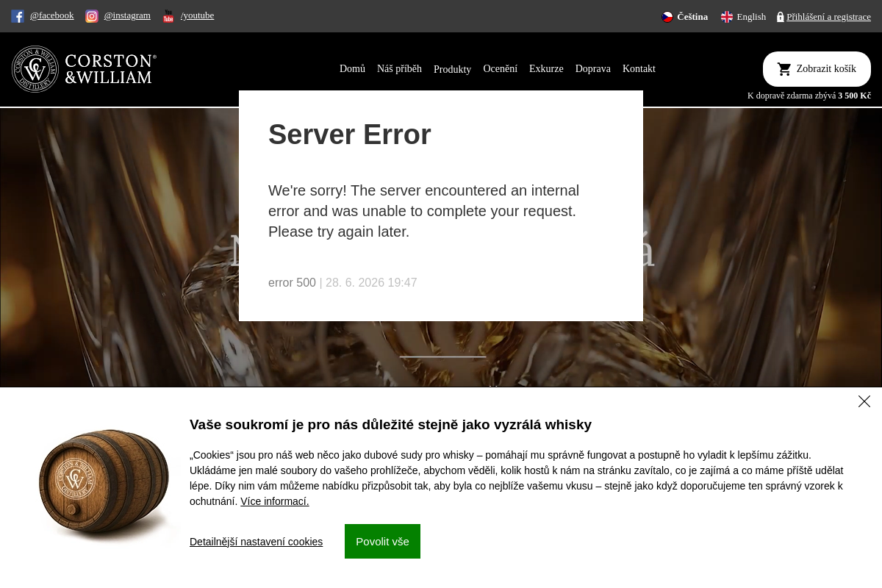This screenshot has height=588, width=882.
Task: Click the timestamp 28. 6. 2026 19:47
Action: (x=371, y=283)
